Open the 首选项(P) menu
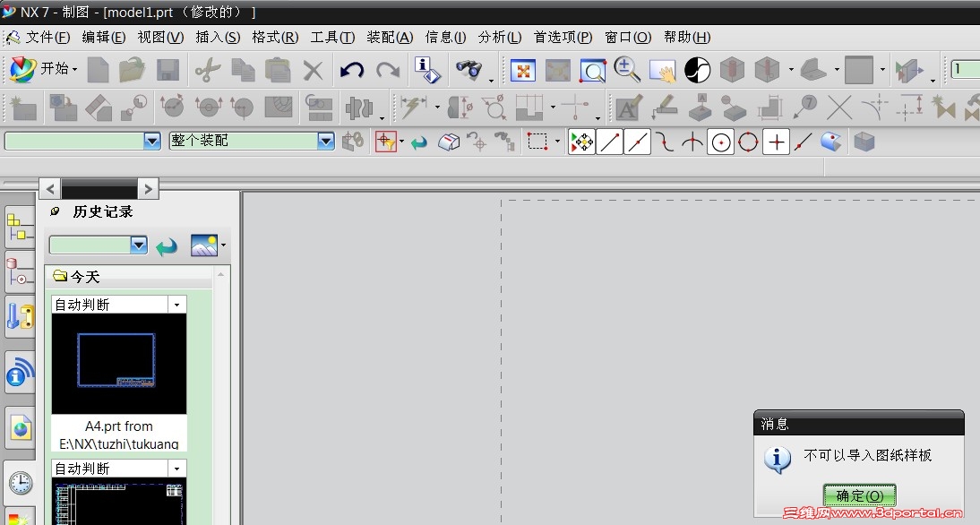The height and width of the screenshot is (525, 980). click(x=563, y=38)
